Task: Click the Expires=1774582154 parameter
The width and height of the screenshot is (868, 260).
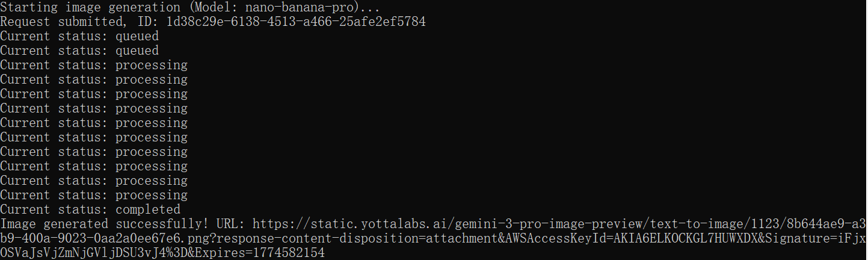Action: [x=260, y=253]
